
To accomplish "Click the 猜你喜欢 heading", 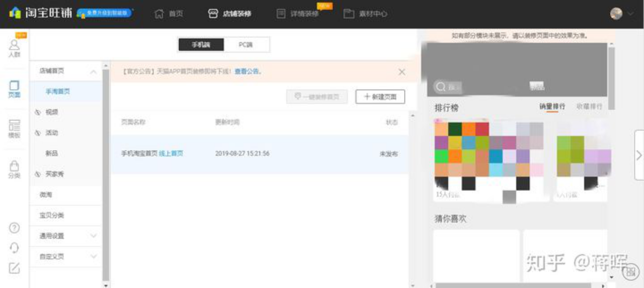I will point(450,219).
